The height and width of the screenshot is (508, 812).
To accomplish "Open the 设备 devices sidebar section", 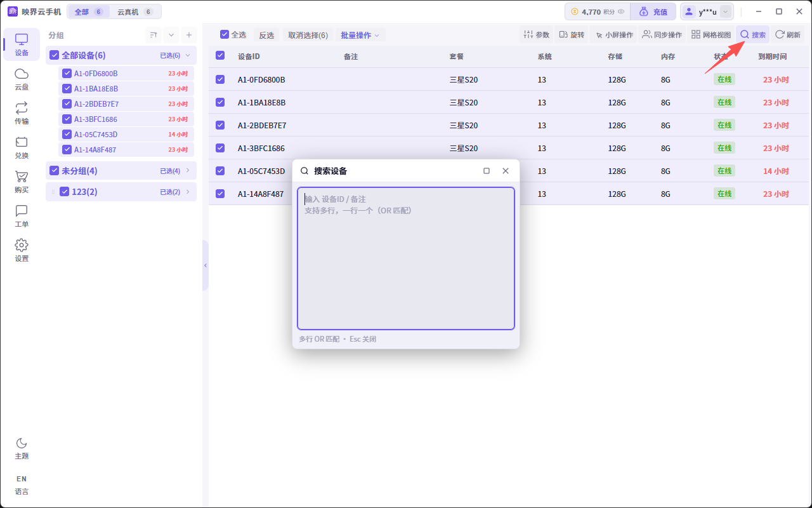I will (22, 44).
